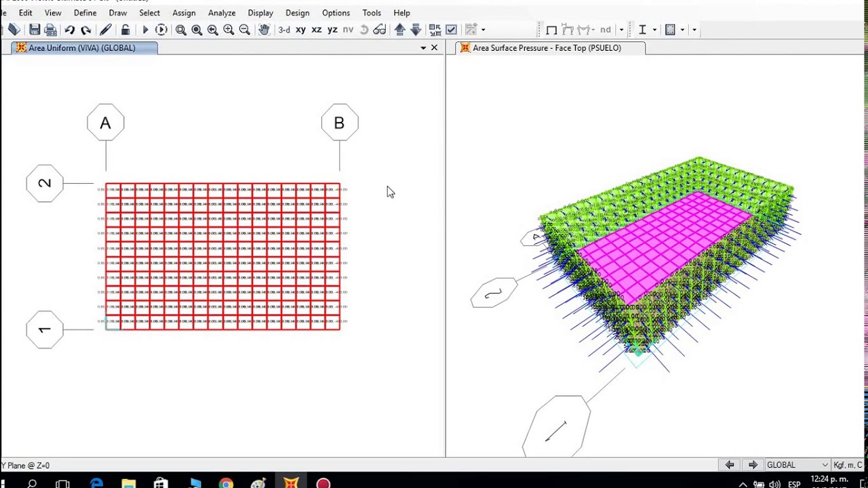Click the object shrink toggle icon

435,30
